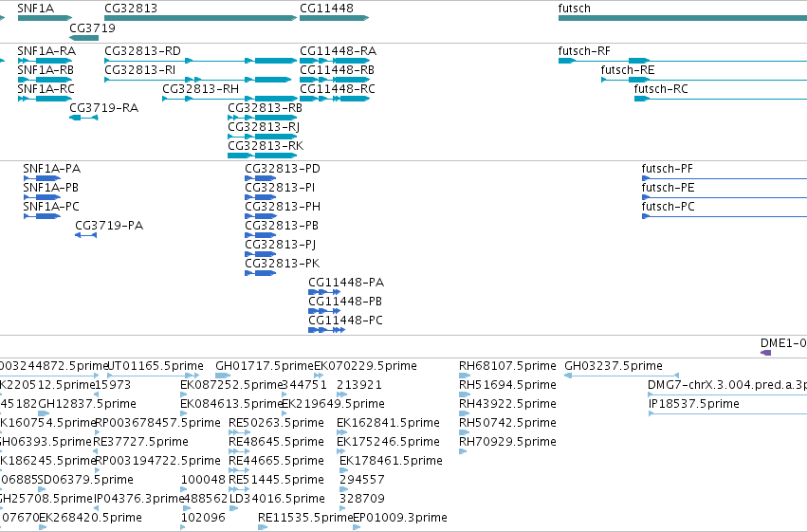Select transcript SNF1A-RC
Viewport: 807px width, 532px height.
pos(45,99)
